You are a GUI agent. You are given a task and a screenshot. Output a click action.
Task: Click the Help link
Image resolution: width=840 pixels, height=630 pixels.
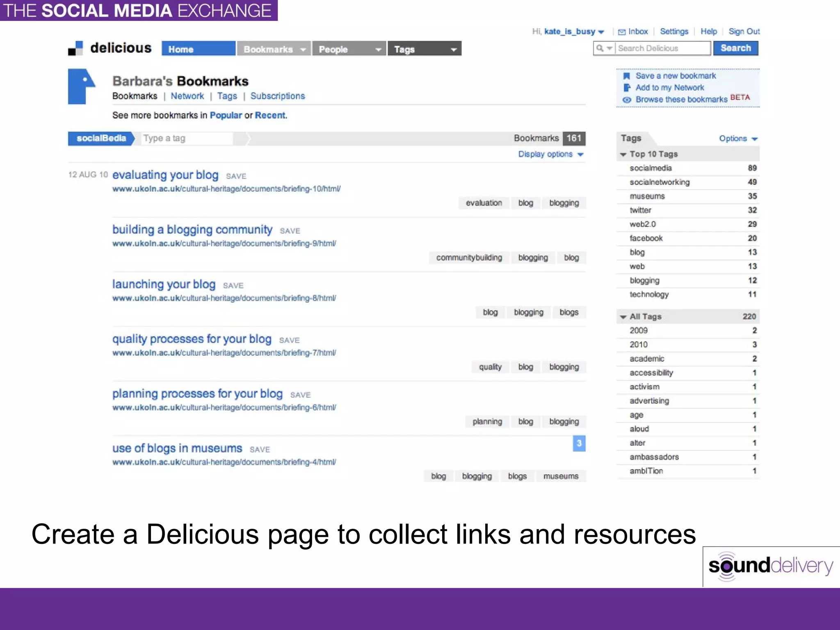coord(708,32)
